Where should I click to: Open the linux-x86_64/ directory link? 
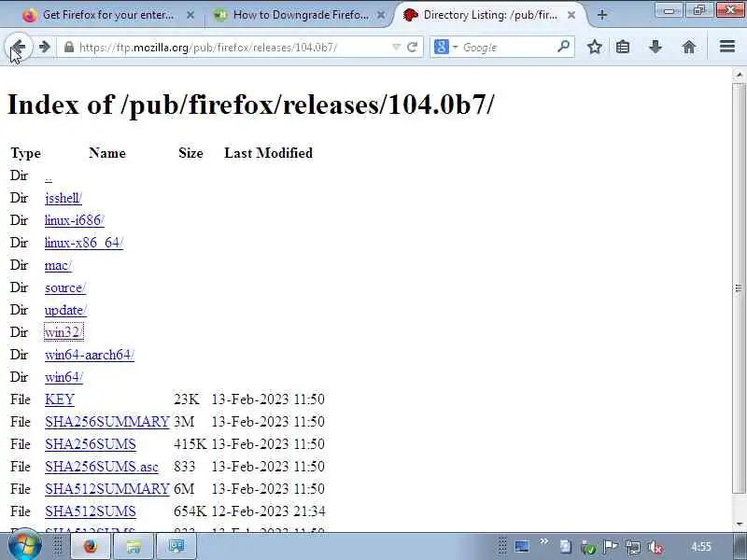[84, 243]
